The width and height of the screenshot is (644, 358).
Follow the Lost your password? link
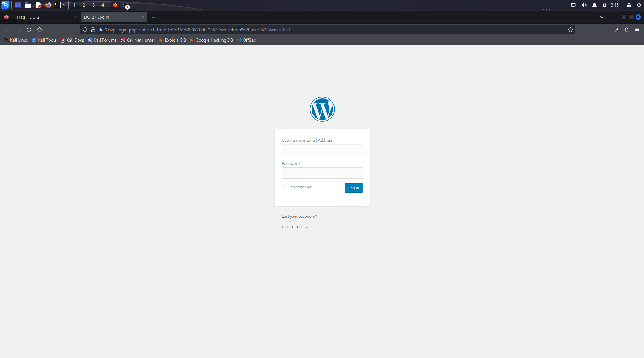coord(299,216)
